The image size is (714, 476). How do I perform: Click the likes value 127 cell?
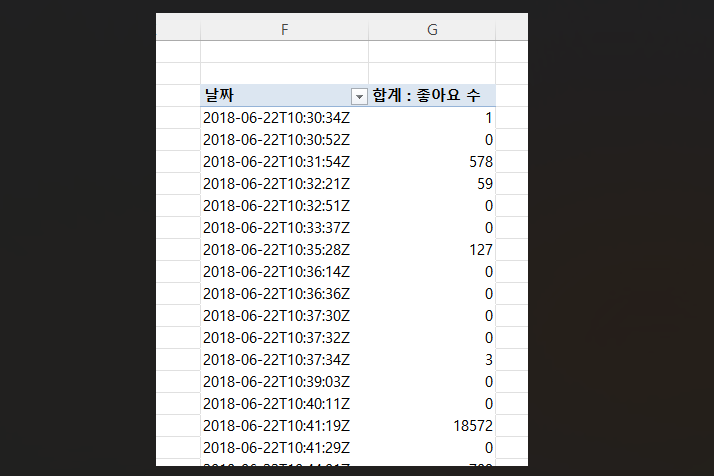point(432,250)
